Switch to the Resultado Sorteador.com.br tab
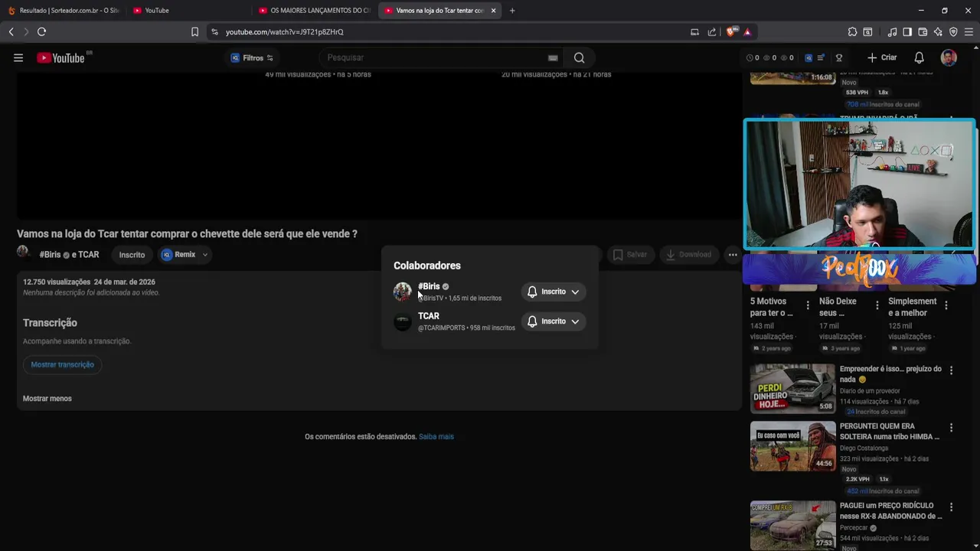 (63, 11)
